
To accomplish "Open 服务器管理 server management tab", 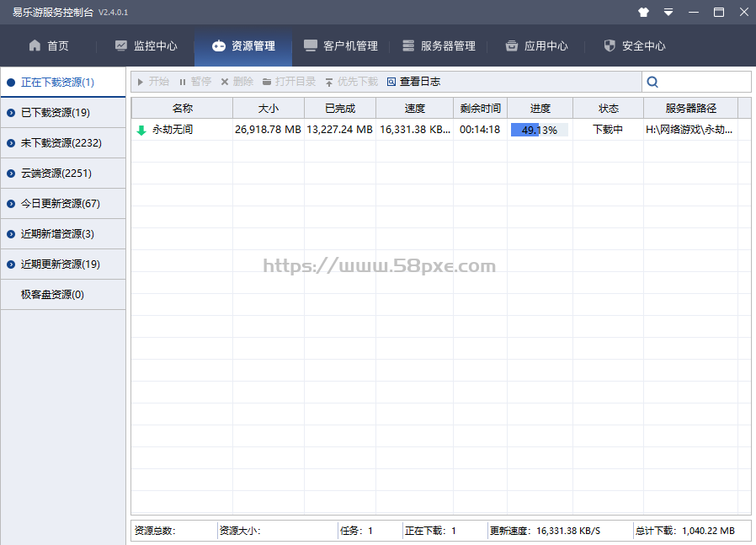I will [439, 45].
